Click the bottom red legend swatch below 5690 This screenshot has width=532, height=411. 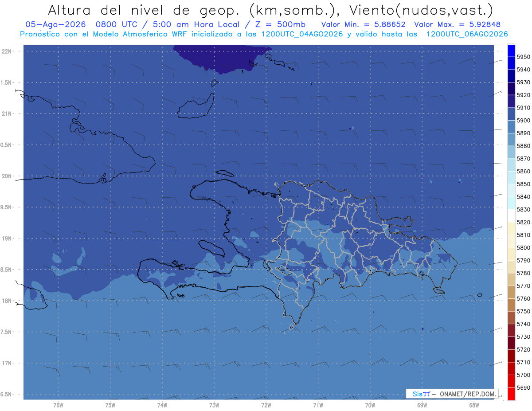tap(511, 394)
